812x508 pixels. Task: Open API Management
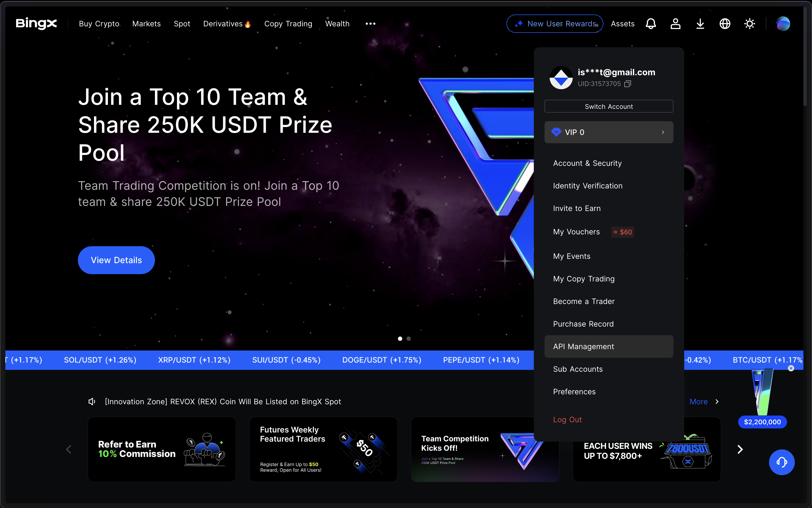coord(609,346)
